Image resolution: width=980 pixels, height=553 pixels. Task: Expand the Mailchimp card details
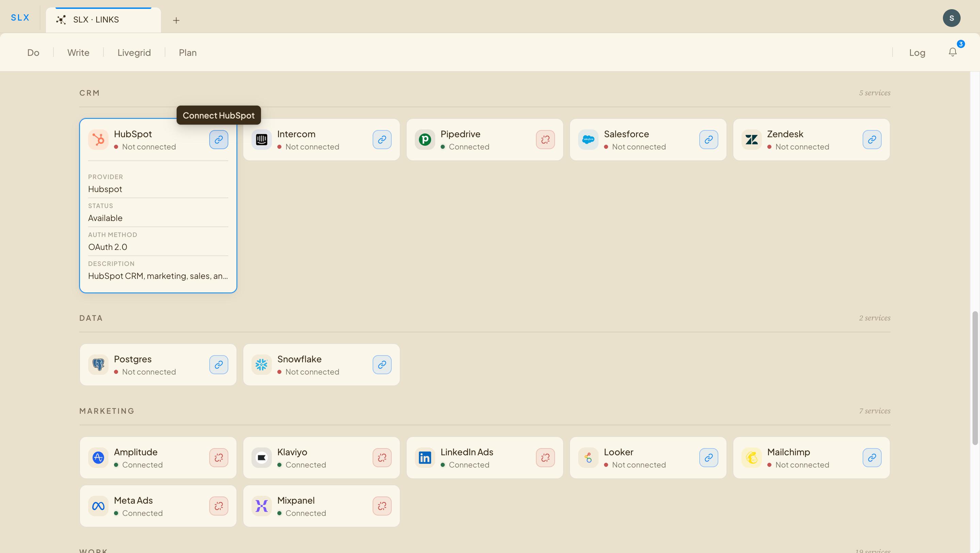812,457
